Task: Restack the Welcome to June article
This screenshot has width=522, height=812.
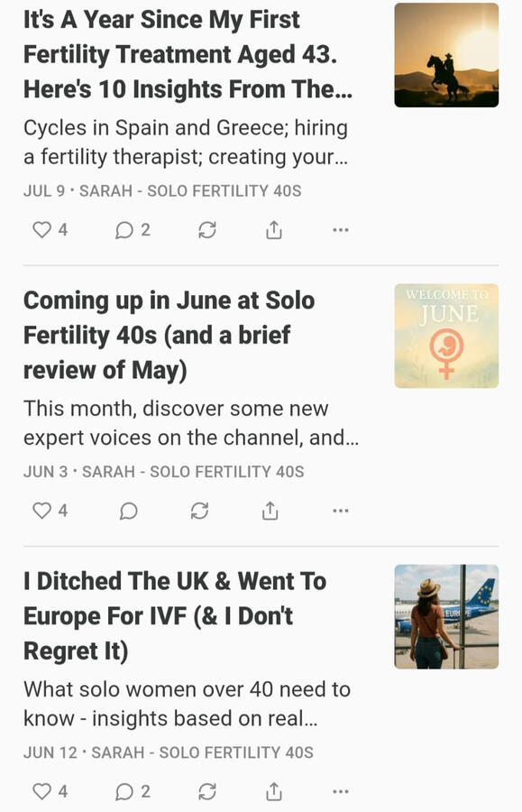Action: (x=199, y=511)
